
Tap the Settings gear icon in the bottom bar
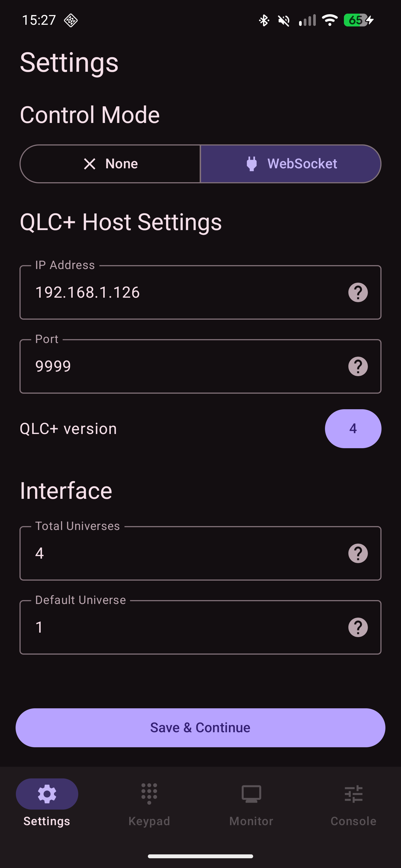(x=47, y=794)
